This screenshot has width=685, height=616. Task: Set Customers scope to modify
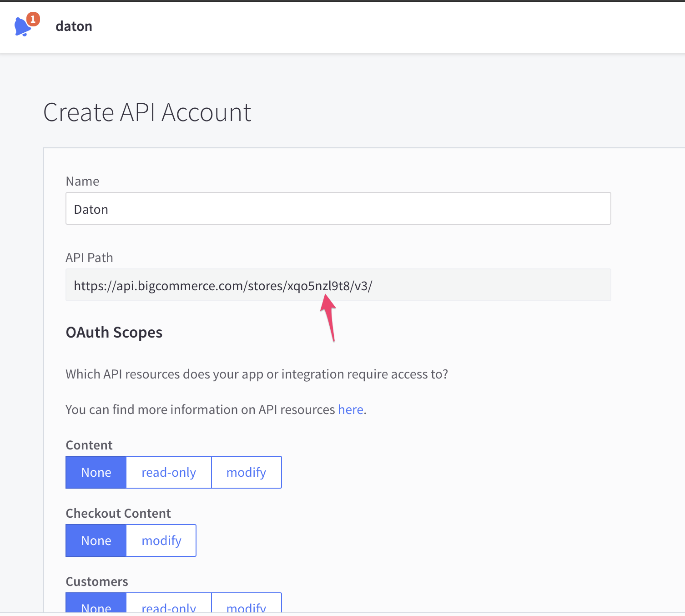(247, 603)
